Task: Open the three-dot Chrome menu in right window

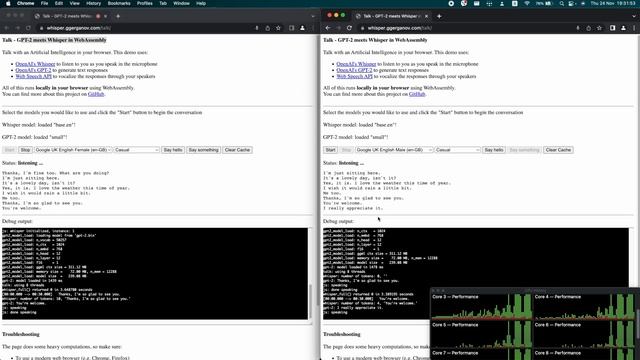Action: (634, 28)
